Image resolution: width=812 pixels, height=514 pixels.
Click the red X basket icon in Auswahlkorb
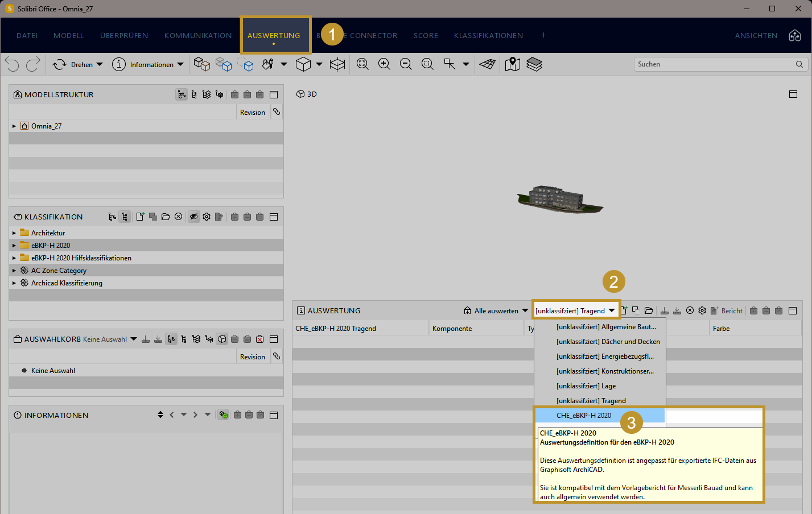click(260, 339)
